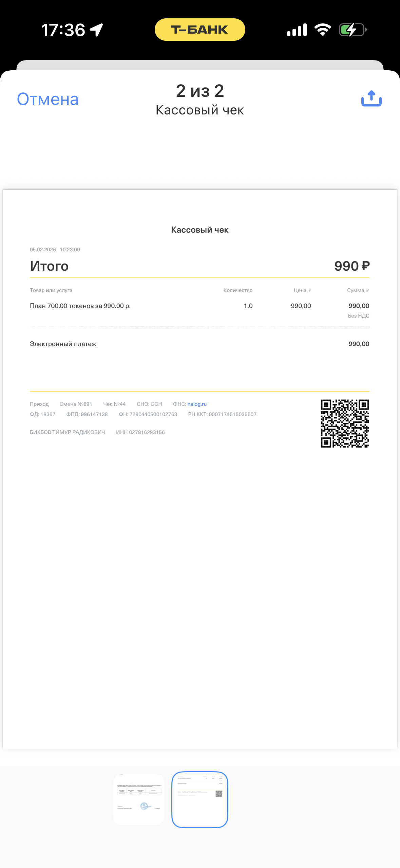The width and height of the screenshot is (400, 868).
Task: Tap the ИНН 027816293156 text
Action: 140,432
